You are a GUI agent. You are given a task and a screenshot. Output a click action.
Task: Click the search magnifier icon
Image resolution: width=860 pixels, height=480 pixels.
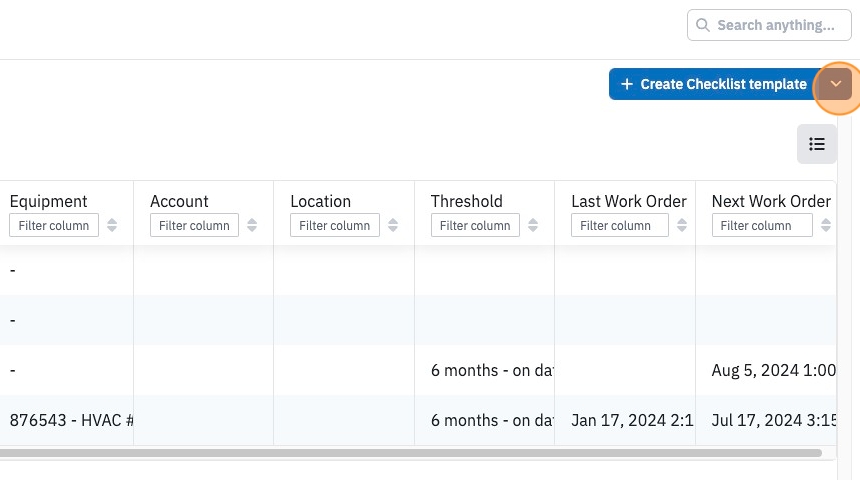pyautogui.click(x=703, y=25)
